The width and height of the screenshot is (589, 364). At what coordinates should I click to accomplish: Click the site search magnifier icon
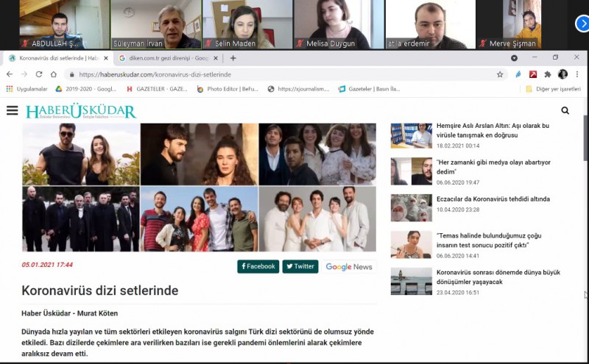click(565, 110)
